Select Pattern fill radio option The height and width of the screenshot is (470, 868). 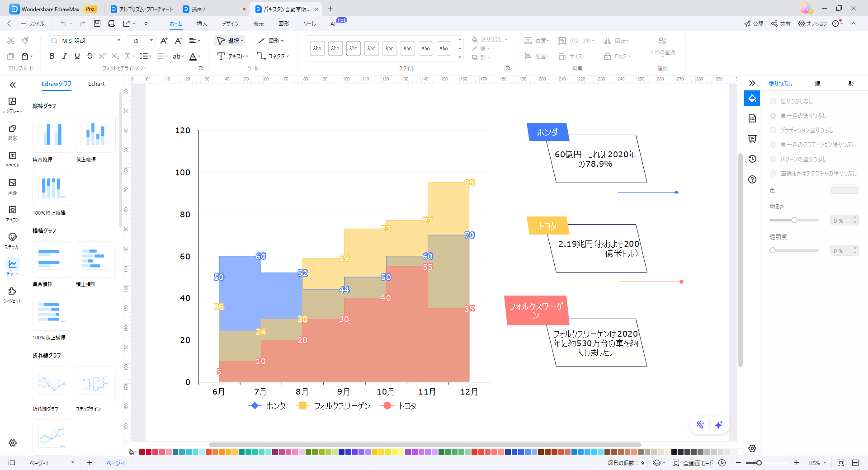click(773, 159)
